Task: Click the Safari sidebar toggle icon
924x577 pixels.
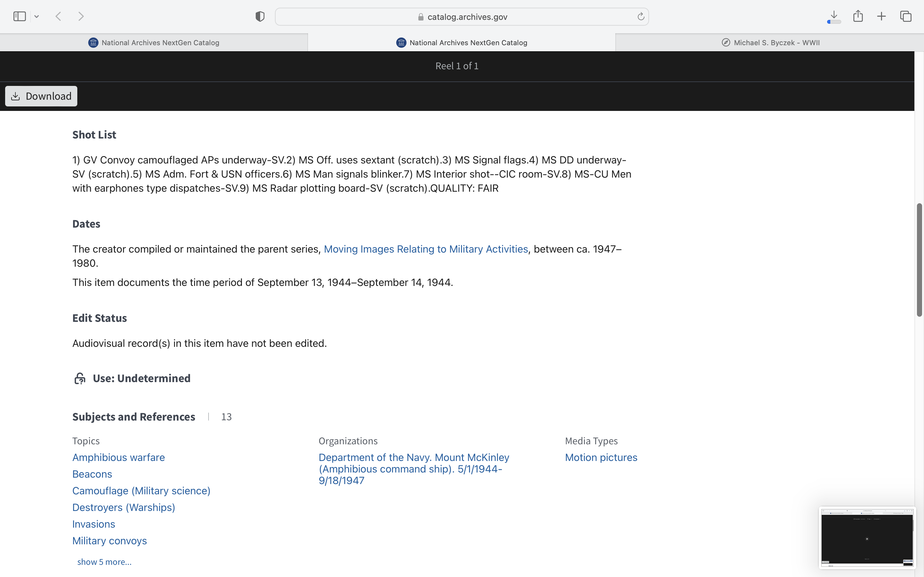Action: [19, 16]
